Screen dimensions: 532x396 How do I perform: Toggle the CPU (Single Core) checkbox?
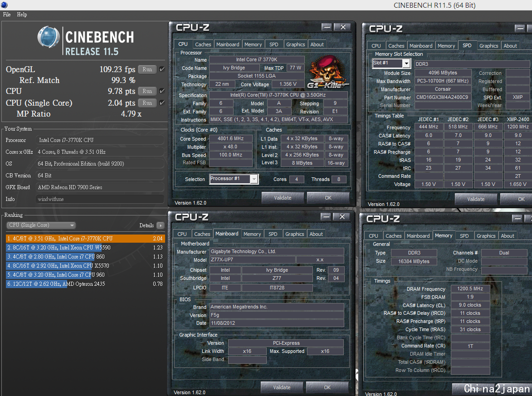[x=162, y=103]
